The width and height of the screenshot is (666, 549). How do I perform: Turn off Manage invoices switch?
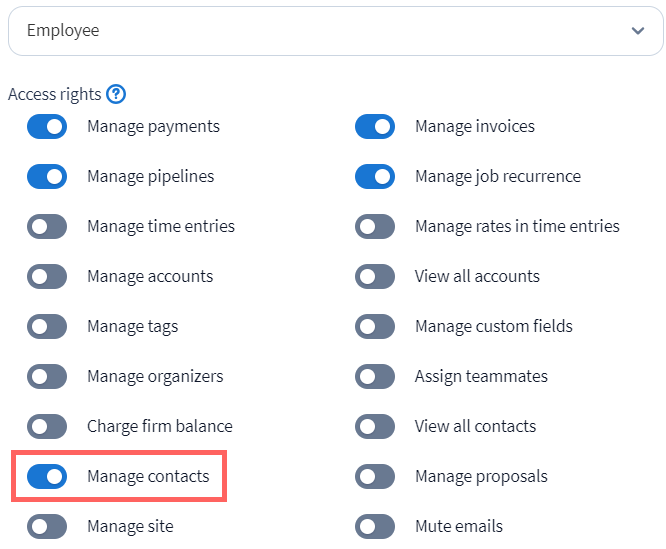[x=375, y=127]
